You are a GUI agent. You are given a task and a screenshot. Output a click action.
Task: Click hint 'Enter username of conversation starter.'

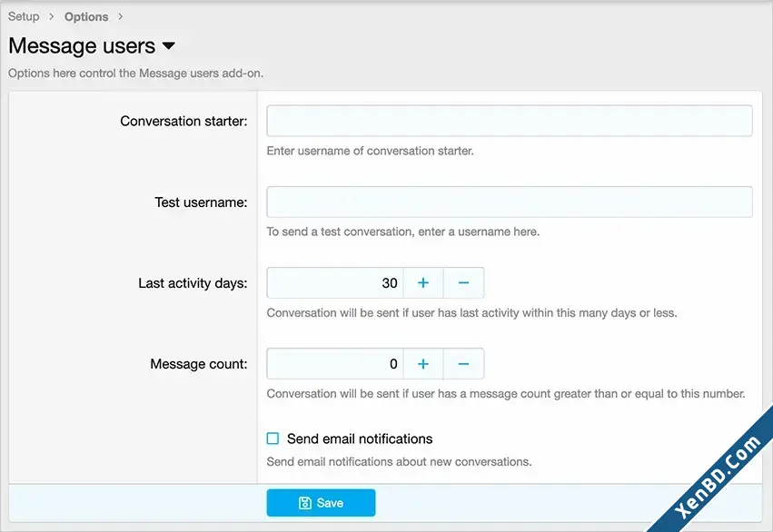click(371, 151)
